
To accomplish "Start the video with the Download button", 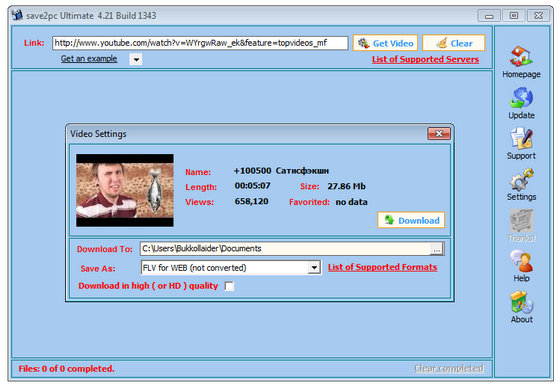I will [411, 220].
